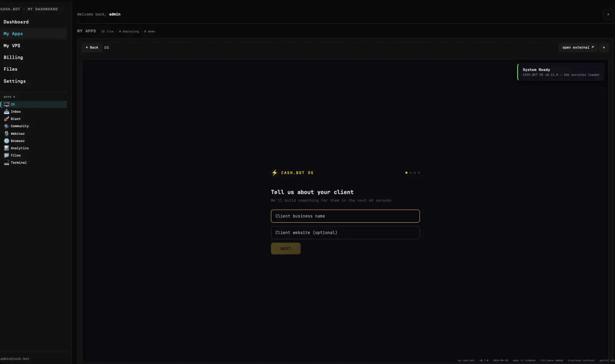Click the Client website optional field
Image resolution: width=615 pixels, height=364 pixels.
click(x=345, y=233)
